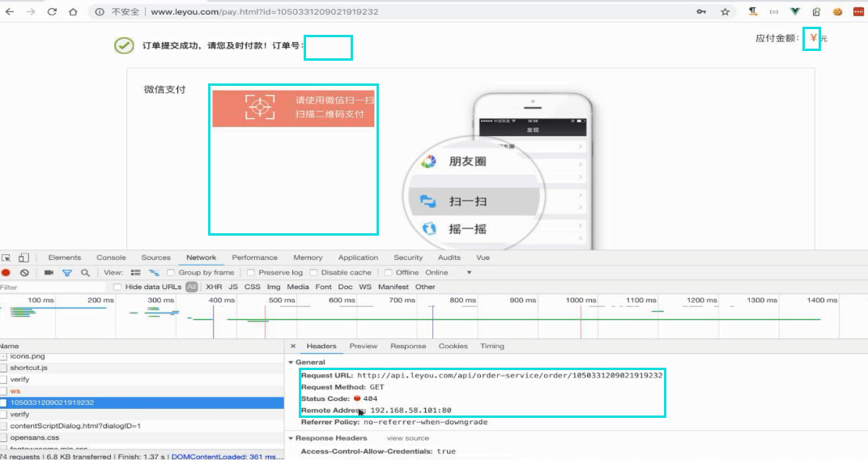868x460 pixels.
Task: Search network requests
Action: click(x=85, y=272)
